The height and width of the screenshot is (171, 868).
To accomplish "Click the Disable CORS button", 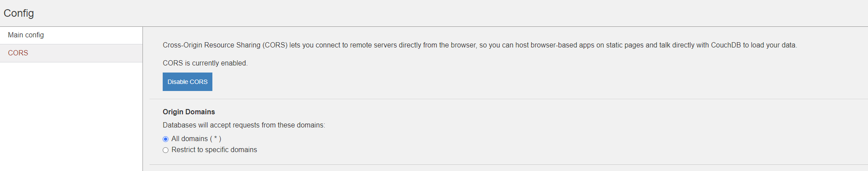I will click(187, 82).
